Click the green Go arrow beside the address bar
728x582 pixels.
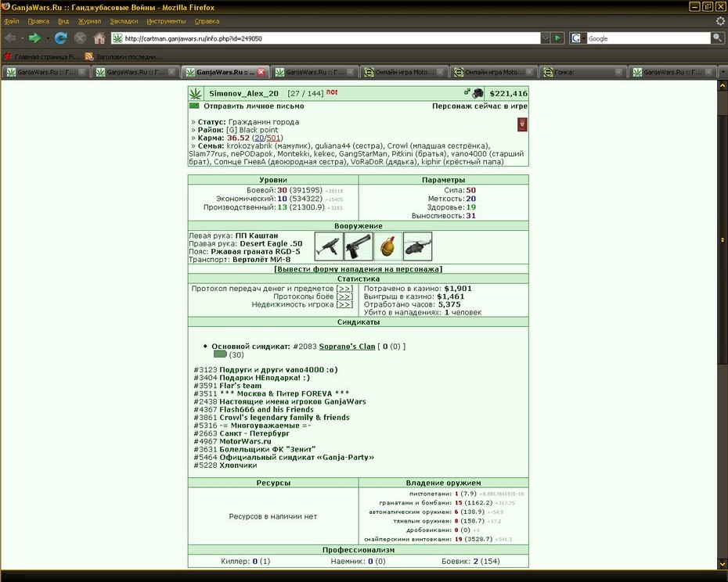click(x=557, y=38)
